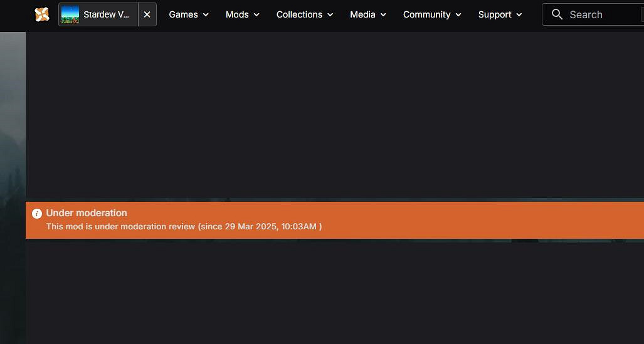Expand the chevron beside Mods
The width and height of the screenshot is (644, 344).
tap(256, 15)
